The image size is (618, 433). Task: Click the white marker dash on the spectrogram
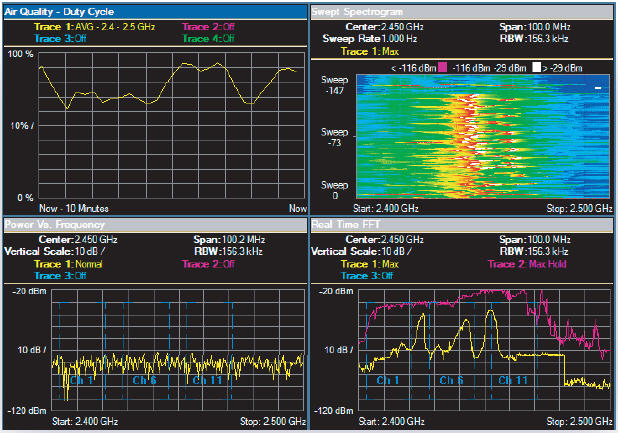597,88
